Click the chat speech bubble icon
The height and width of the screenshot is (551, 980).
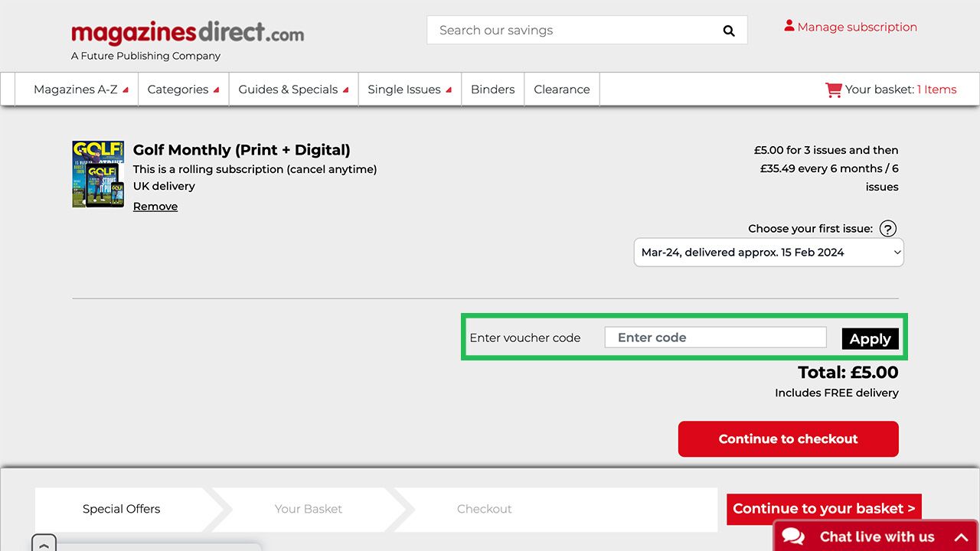pyautogui.click(x=793, y=536)
